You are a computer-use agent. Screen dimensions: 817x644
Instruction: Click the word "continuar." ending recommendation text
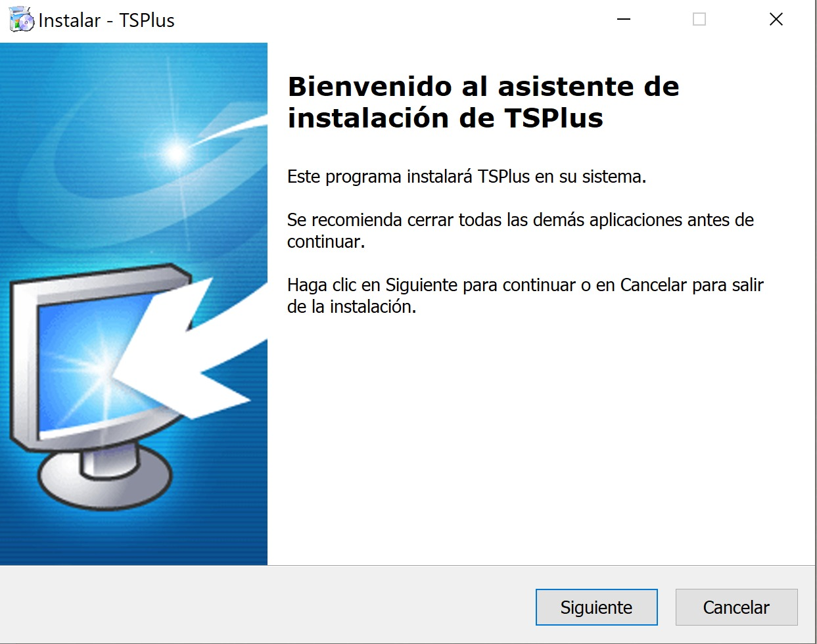coord(326,242)
